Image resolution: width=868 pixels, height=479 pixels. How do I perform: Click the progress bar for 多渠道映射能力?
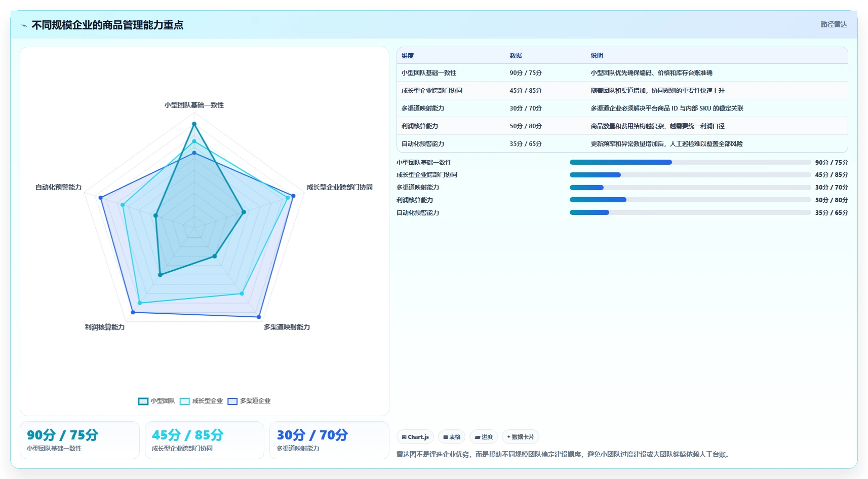coord(690,188)
